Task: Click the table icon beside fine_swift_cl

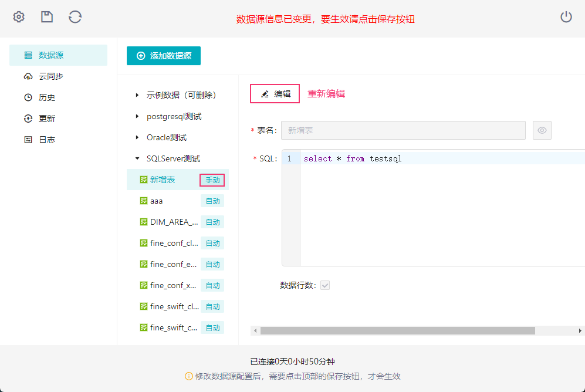Action: pyautogui.click(x=144, y=306)
